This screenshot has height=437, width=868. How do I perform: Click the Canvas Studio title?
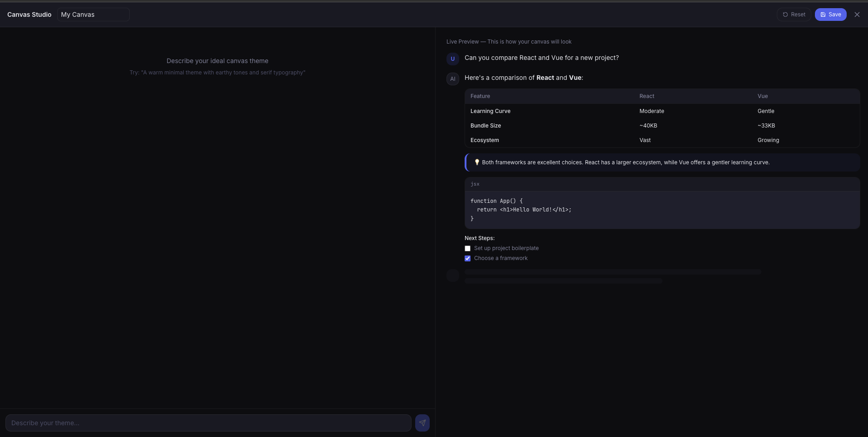tap(29, 15)
